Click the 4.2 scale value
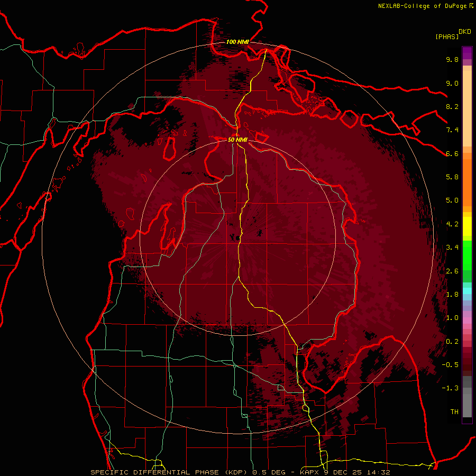This screenshot has height=476, width=476. pyautogui.click(x=452, y=224)
